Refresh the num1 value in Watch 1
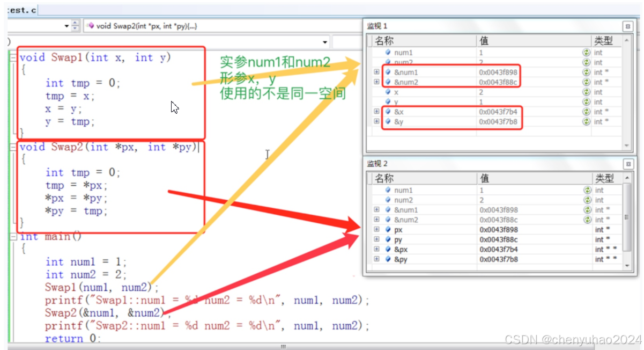 [587, 53]
